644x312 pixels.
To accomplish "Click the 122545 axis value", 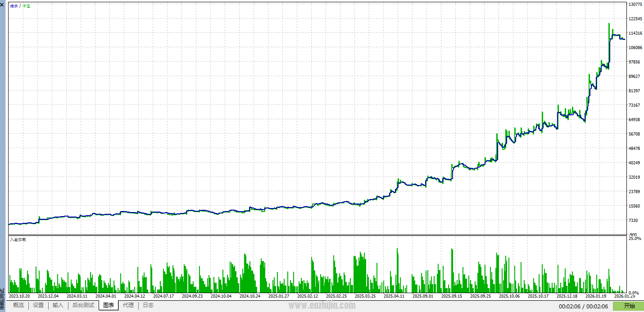I will pos(635,19).
